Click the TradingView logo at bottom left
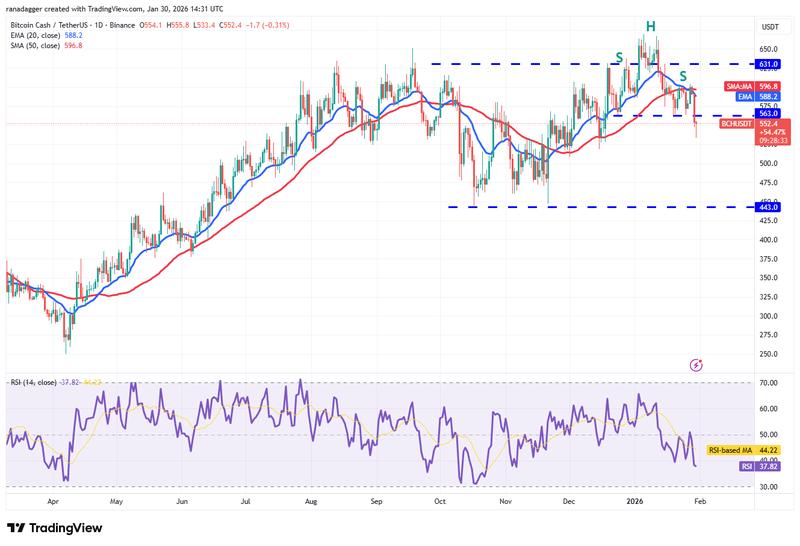The height and width of the screenshot is (546, 800). tap(49, 528)
